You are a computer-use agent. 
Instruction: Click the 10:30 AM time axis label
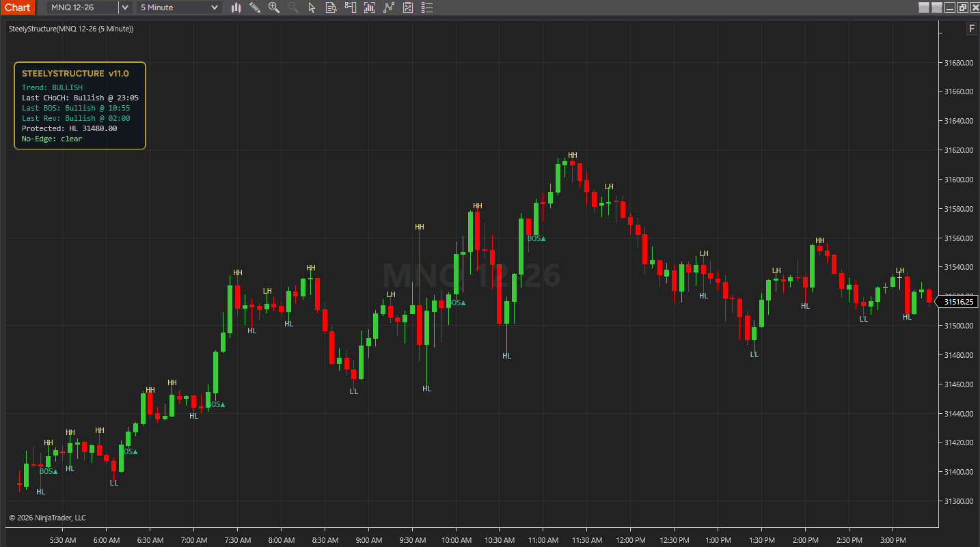(499, 540)
